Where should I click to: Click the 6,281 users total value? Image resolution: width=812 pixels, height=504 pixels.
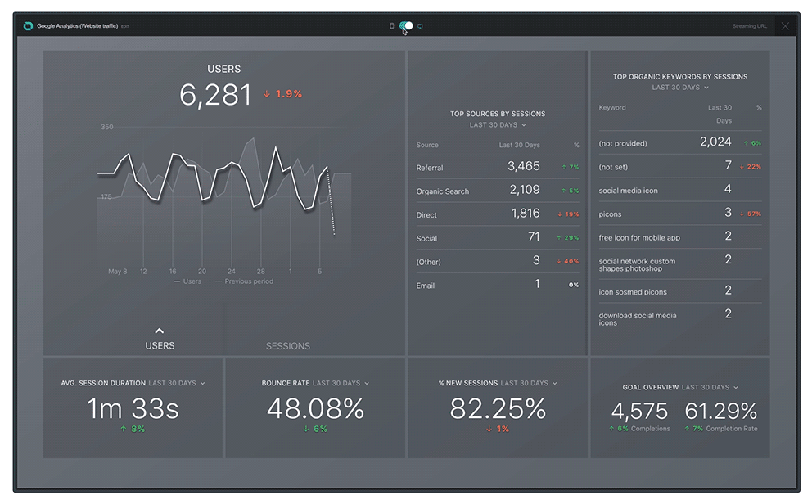click(x=215, y=95)
